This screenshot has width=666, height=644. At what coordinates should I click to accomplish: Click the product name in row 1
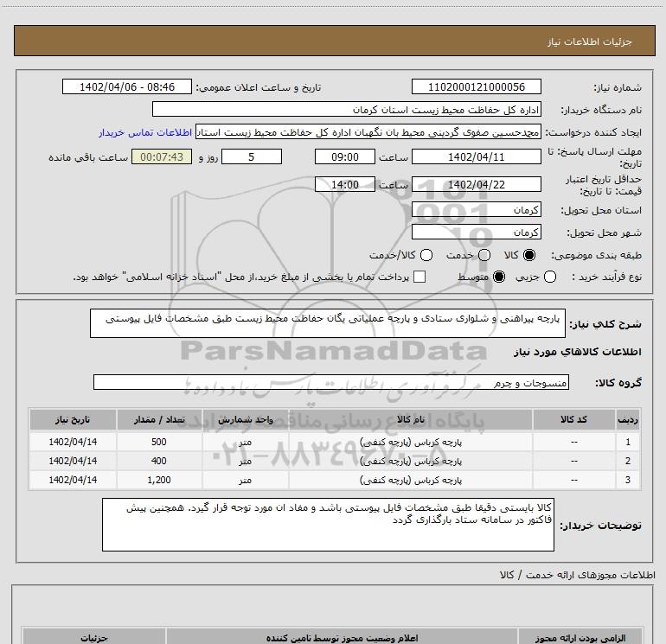[x=410, y=442]
